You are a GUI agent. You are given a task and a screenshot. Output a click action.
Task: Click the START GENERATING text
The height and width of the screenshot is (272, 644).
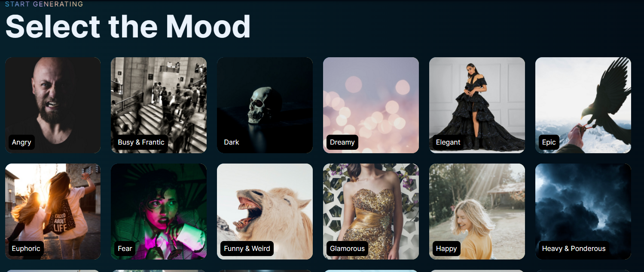click(x=44, y=4)
